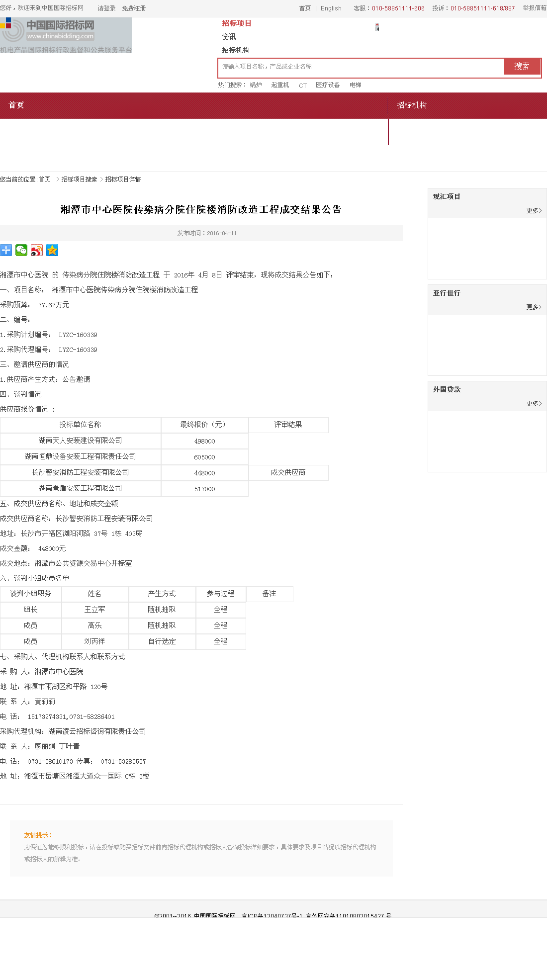Screen dimensions: 547x980
Task: Search hot keyword 医疗设备
Action: 328,85
